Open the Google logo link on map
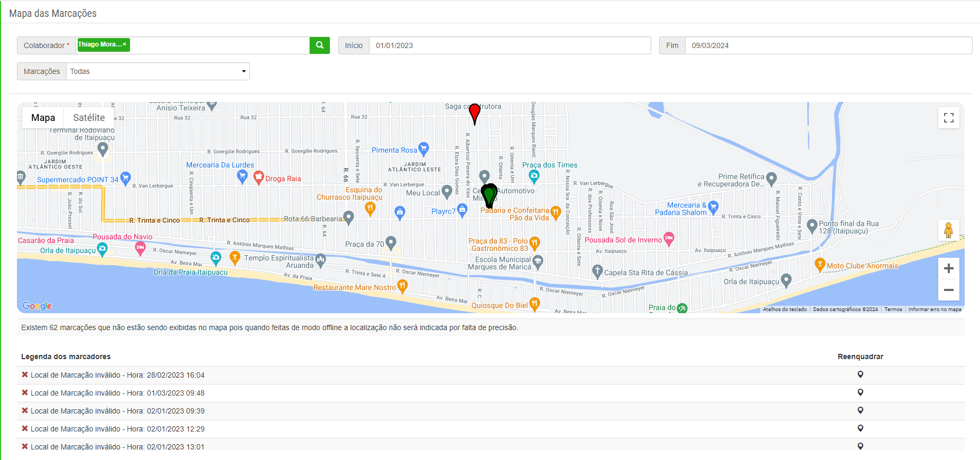Image resolution: width=980 pixels, height=460 pixels. [x=37, y=306]
